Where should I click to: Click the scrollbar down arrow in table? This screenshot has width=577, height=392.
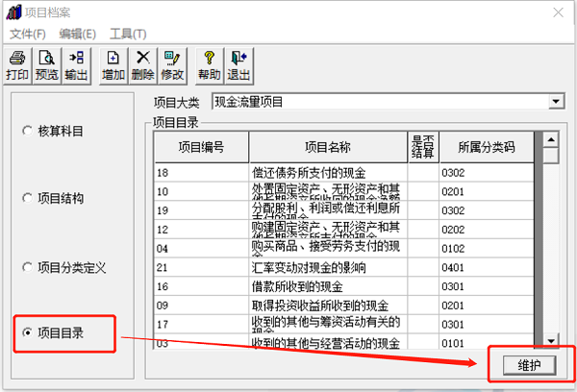pyautogui.click(x=551, y=340)
